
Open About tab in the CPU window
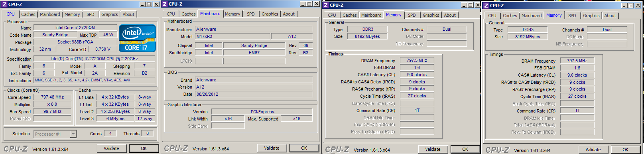(x=128, y=14)
